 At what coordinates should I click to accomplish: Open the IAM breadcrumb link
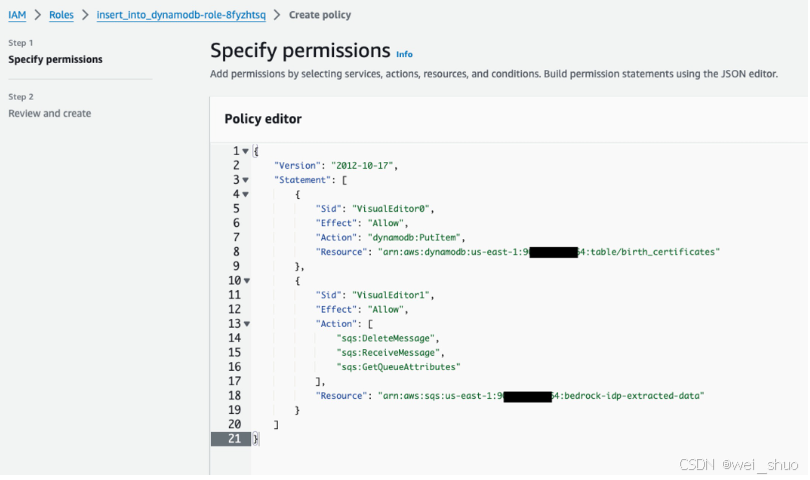point(17,15)
